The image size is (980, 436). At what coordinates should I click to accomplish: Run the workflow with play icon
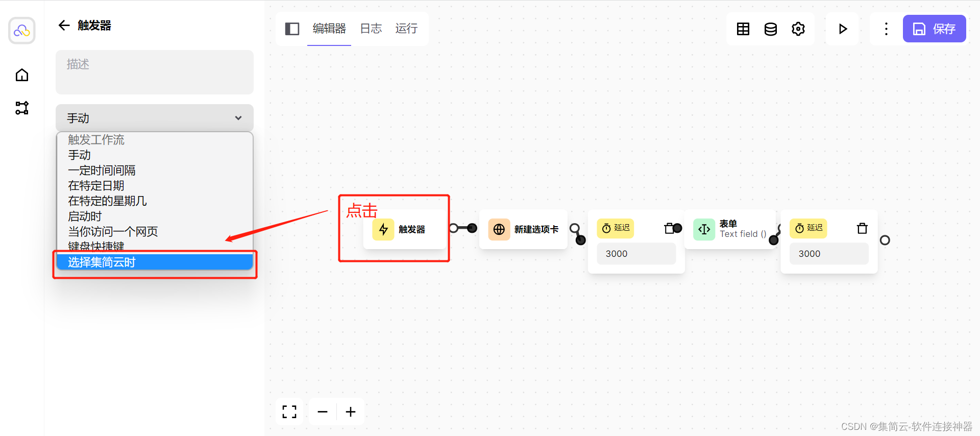pos(843,29)
